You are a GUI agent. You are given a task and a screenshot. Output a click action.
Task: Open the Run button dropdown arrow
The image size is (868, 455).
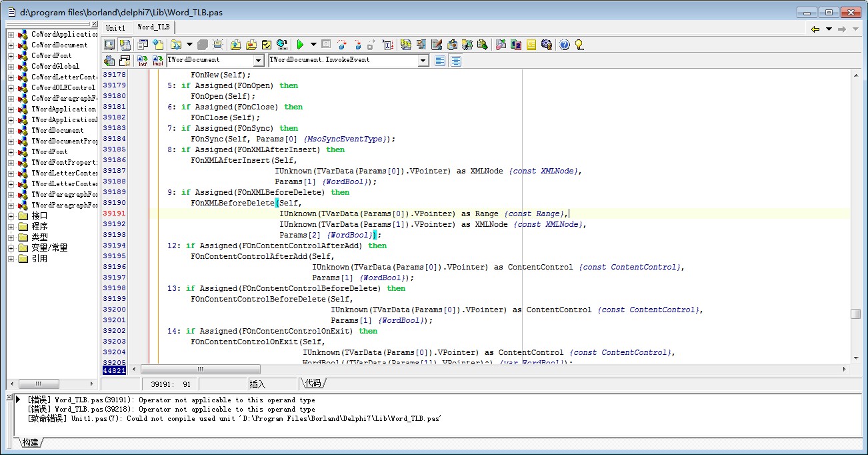313,45
